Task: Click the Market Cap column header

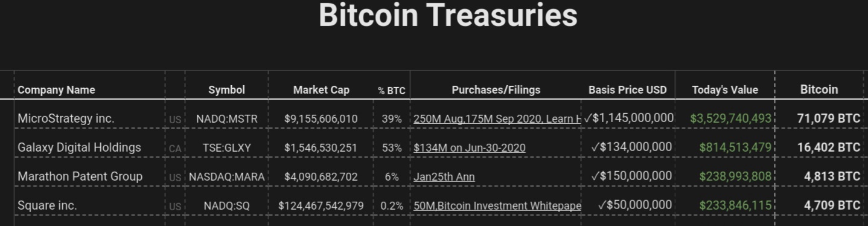Action: [321, 90]
